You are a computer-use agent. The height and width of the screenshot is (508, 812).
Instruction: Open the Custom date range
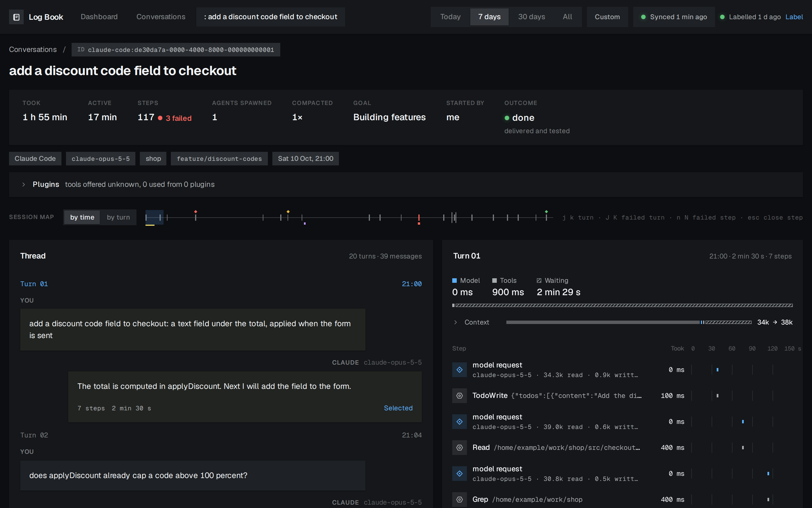(x=607, y=17)
